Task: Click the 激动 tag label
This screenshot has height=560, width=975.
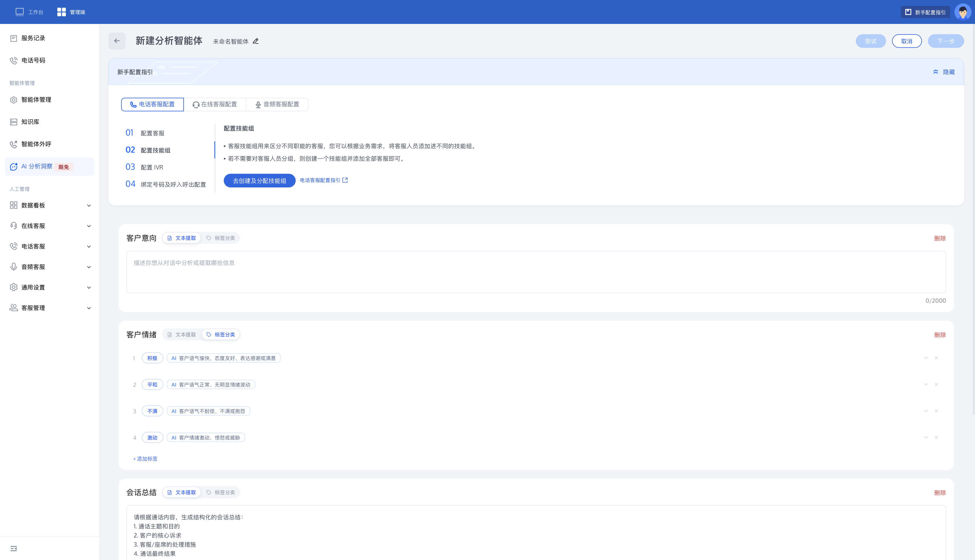Action: tap(153, 438)
